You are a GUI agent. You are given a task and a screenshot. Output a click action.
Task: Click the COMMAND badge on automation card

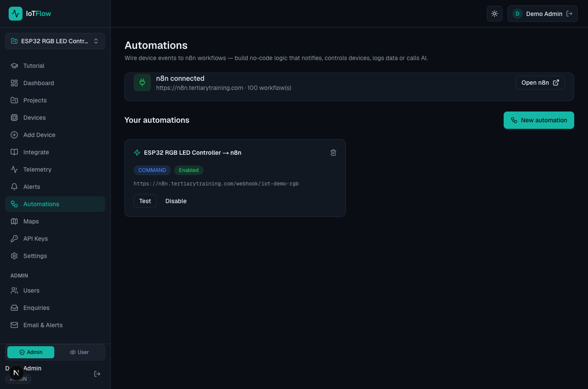coord(152,170)
